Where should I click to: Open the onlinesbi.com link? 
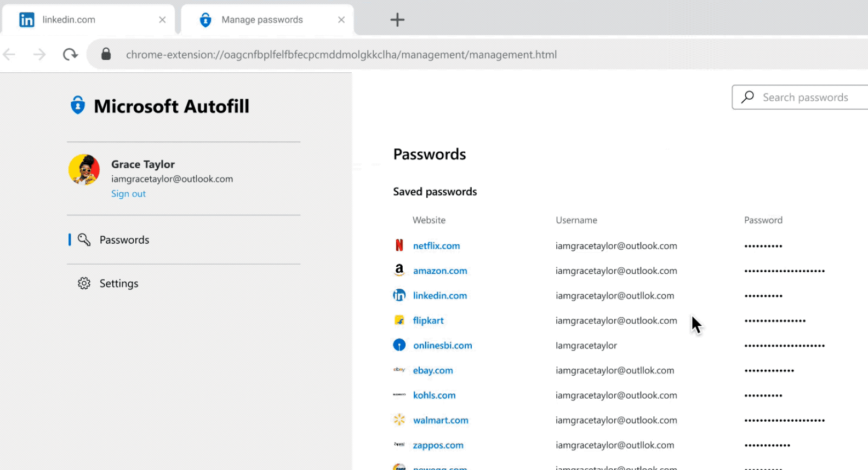[x=443, y=346]
